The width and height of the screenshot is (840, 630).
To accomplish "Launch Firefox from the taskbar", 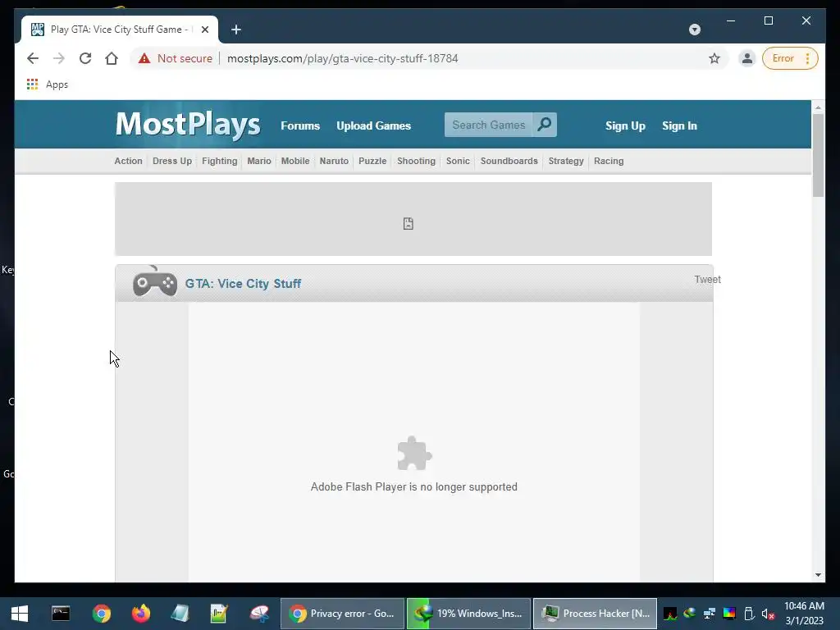I will [x=141, y=614].
